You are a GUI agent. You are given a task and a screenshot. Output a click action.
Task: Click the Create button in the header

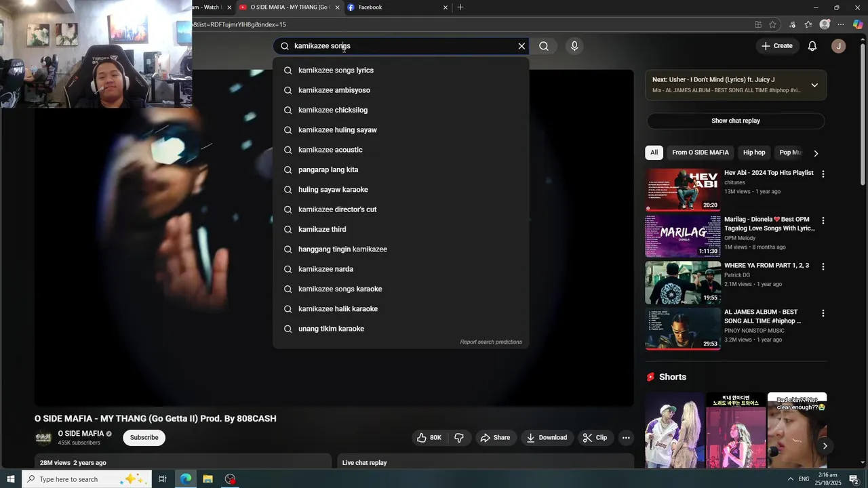(776, 46)
